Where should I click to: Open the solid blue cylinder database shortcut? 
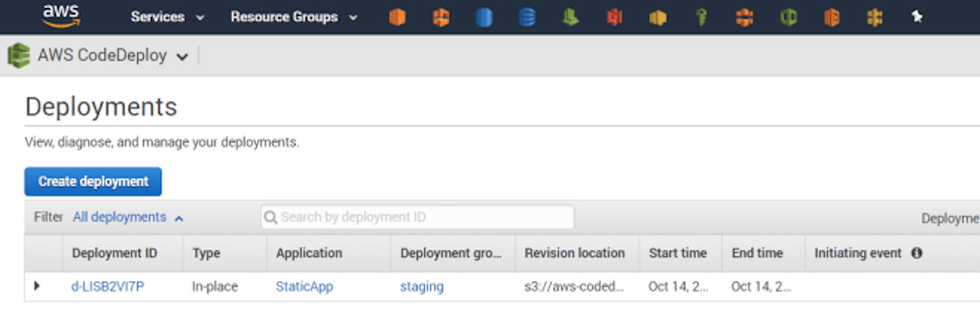pos(484,17)
